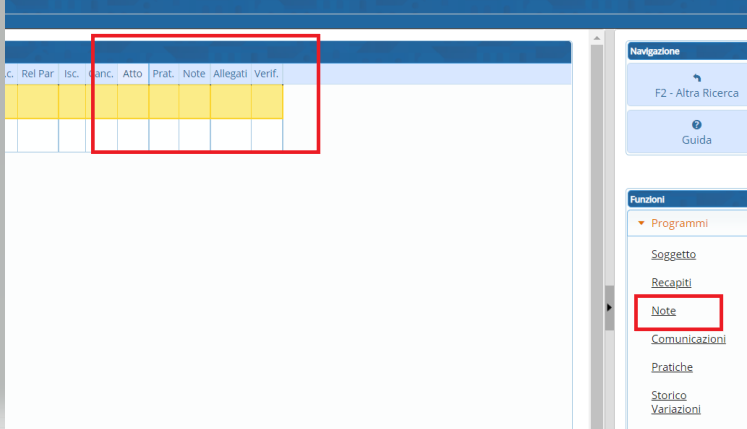
Task: Open Storico Variazioni link
Action: [675, 401]
